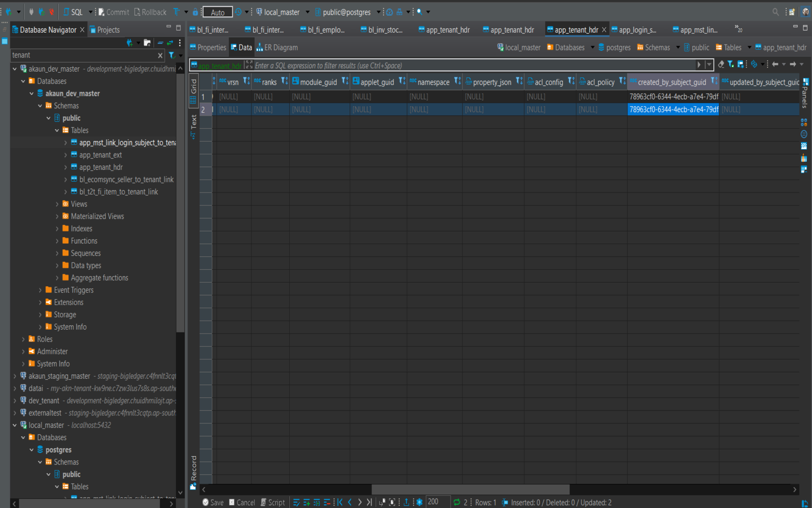Click the eraser icon to clear filters
Viewport: 812px width, 508px height.
(721, 64)
